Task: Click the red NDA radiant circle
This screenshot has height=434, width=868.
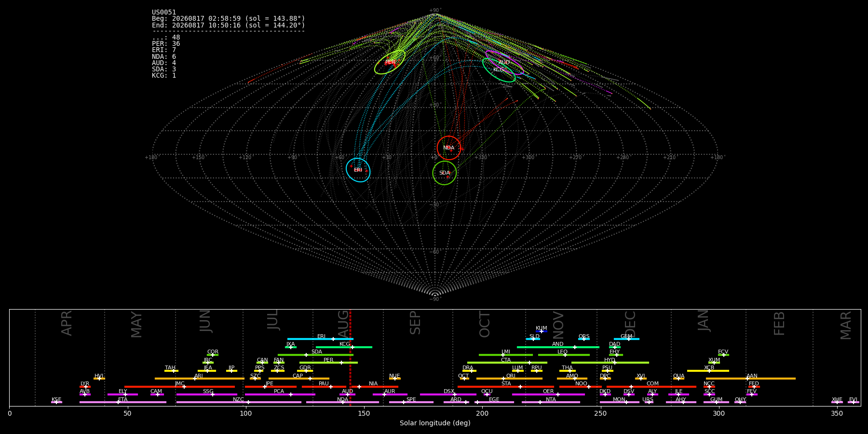Action: click(x=449, y=148)
